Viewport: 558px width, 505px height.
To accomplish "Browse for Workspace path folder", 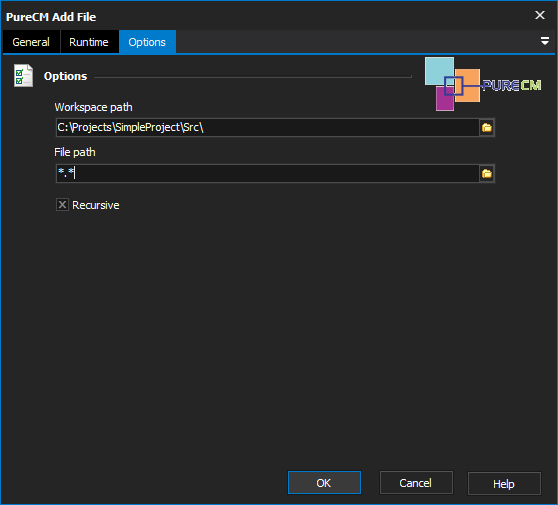I will tap(486, 127).
